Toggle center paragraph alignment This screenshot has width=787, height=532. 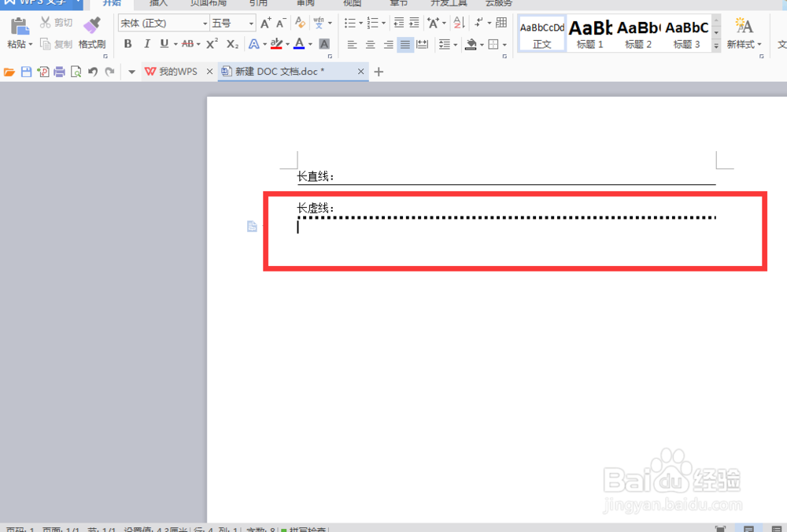pos(371,45)
